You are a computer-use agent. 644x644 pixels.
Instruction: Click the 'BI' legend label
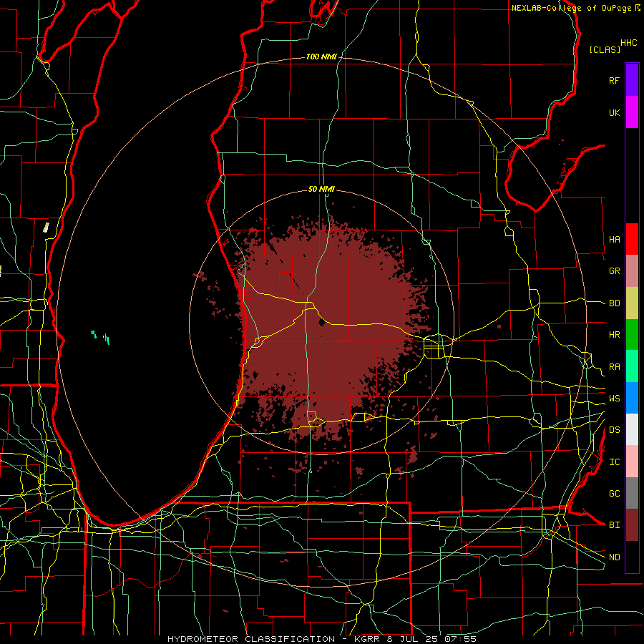614,525
